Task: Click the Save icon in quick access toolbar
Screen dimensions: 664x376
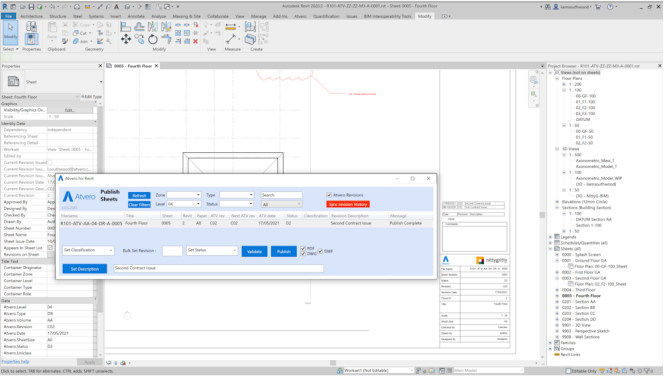Action: click(x=31, y=7)
